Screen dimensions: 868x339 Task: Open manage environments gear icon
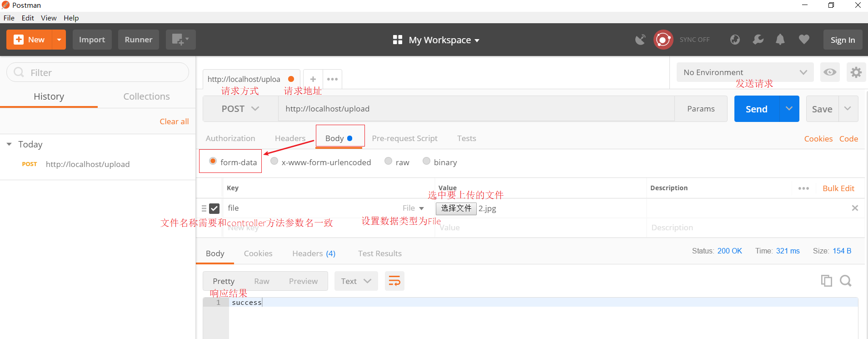pyautogui.click(x=856, y=72)
